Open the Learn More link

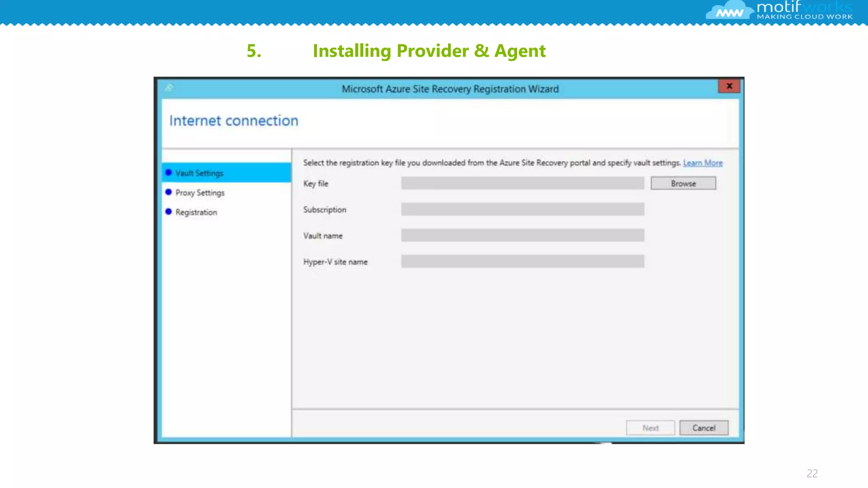point(703,163)
